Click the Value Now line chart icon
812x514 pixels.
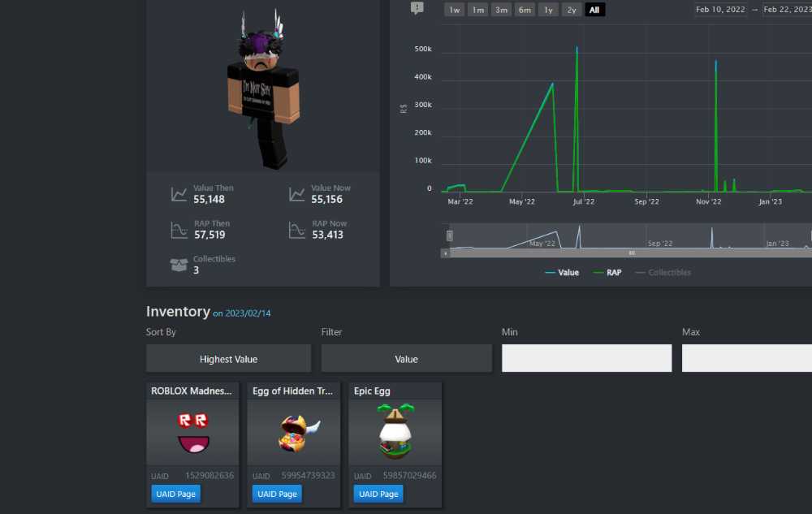click(x=297, y=194)
